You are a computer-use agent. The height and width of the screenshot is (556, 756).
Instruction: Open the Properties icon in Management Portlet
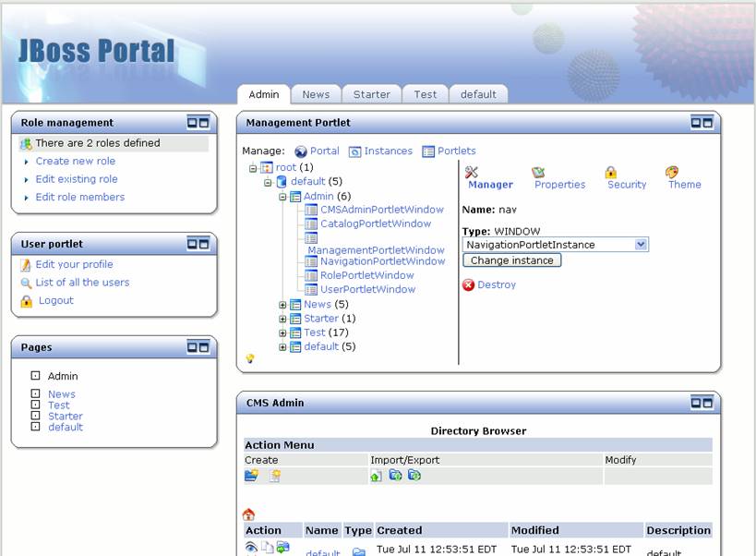[x=538, y=172]
